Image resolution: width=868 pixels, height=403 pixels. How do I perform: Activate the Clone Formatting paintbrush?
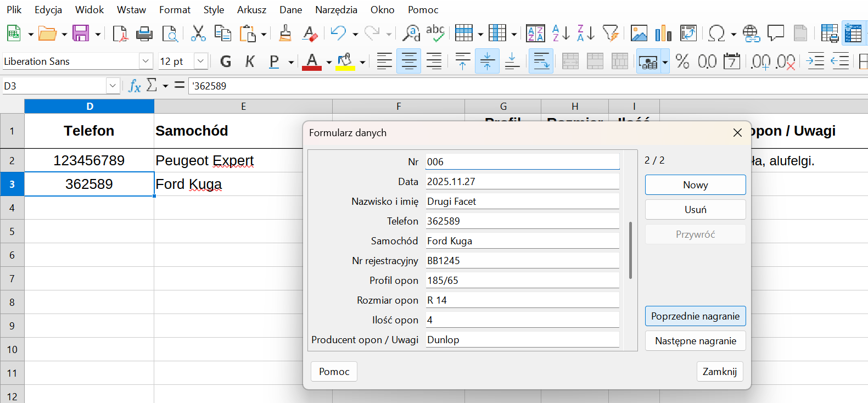point(285,33)
